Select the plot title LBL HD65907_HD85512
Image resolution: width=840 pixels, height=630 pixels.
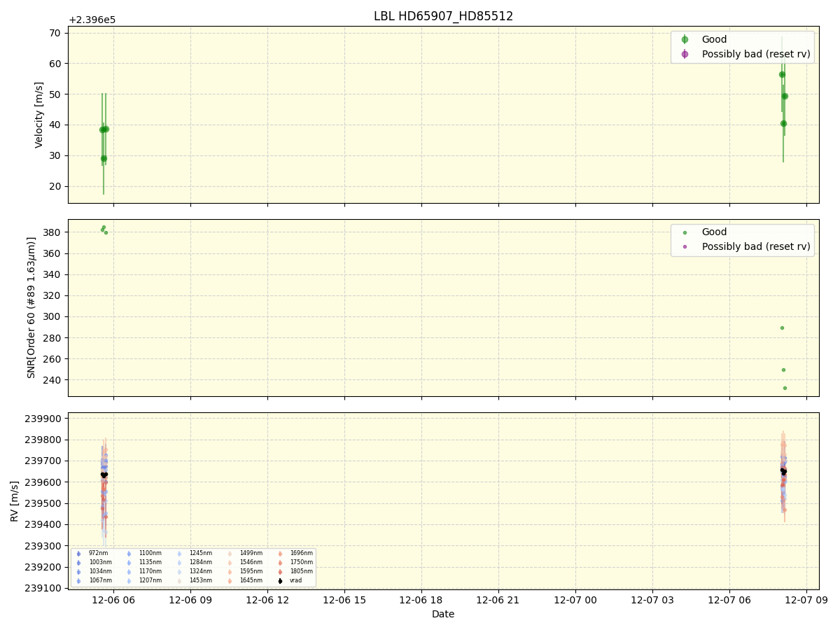coord(443,16)
